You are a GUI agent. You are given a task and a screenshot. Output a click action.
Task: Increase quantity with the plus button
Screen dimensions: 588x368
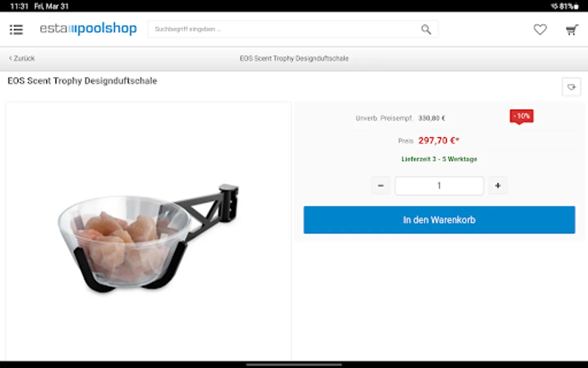[498, 186]
